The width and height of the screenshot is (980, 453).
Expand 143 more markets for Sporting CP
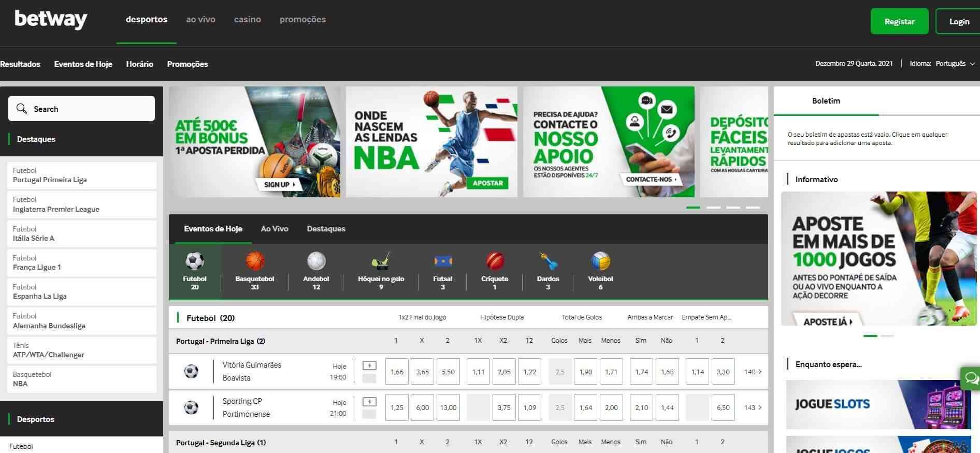click(x=753, y=407)
